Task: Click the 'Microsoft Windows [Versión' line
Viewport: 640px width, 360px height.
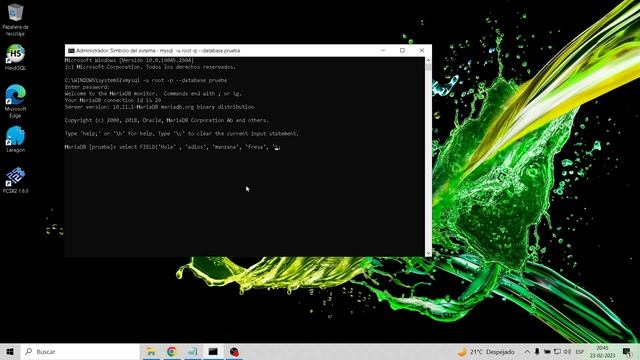Action: coord(129,60)
